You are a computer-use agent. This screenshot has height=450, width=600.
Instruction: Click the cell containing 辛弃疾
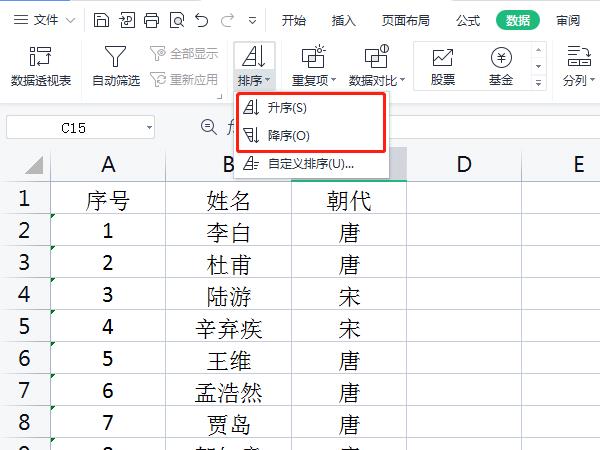(229, 328)
